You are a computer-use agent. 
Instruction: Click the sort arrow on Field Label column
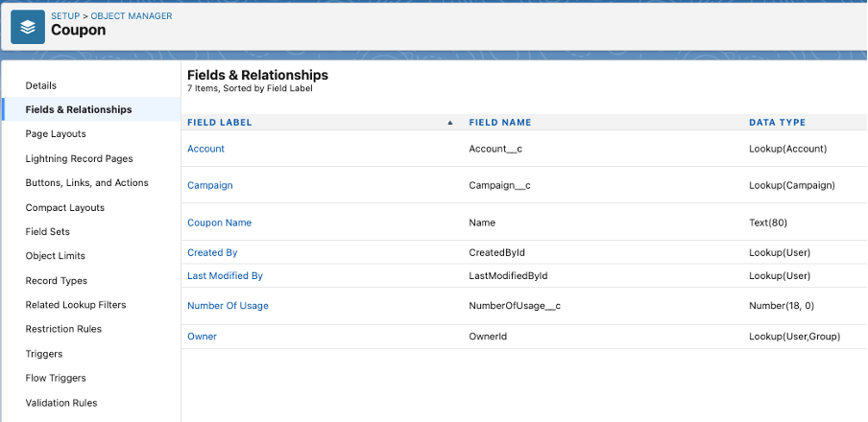[x=450, y=123]
